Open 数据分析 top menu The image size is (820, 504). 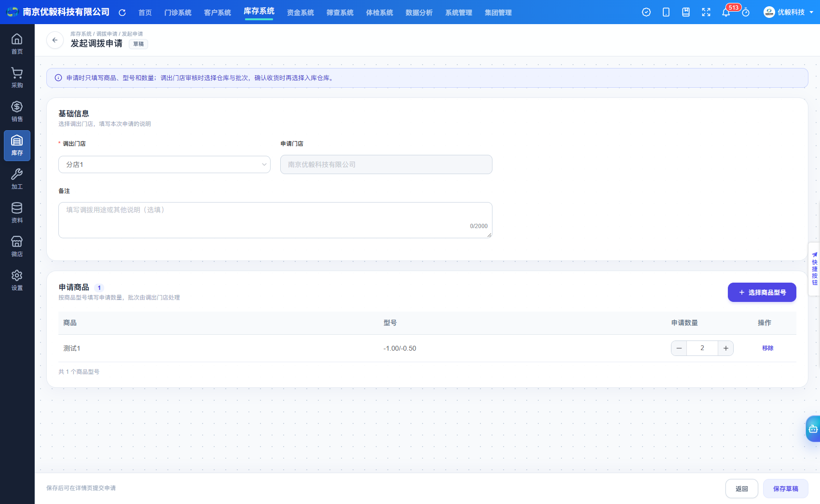(x=419, y=13)
